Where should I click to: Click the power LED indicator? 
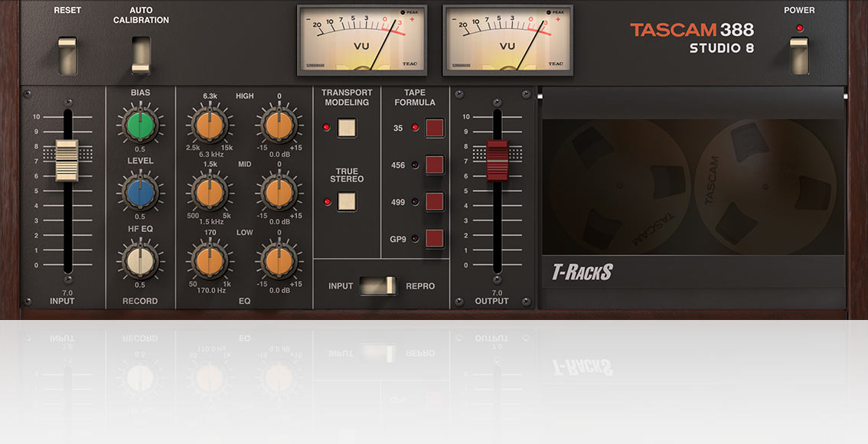(799, 28)
